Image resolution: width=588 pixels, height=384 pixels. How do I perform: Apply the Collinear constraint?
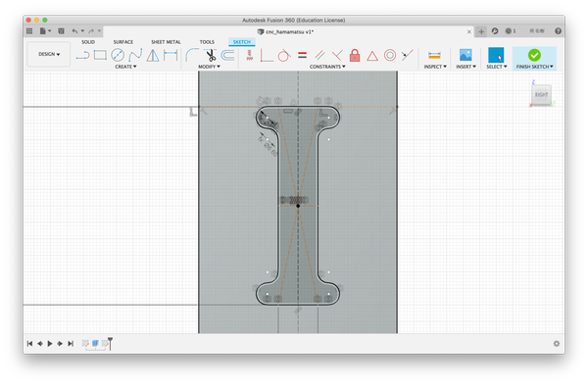click(408, 56)
